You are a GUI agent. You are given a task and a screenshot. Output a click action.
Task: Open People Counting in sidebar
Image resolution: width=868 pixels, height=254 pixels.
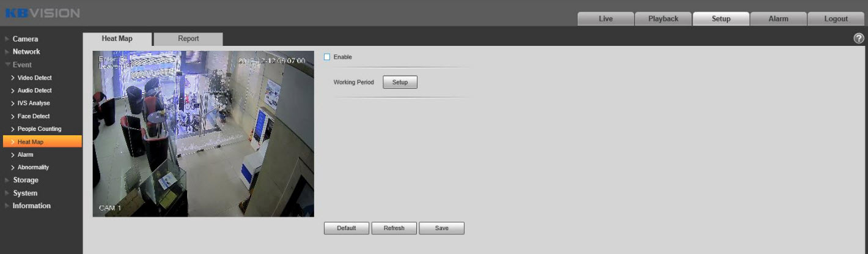pyautogui.click(x=39, y=129)
